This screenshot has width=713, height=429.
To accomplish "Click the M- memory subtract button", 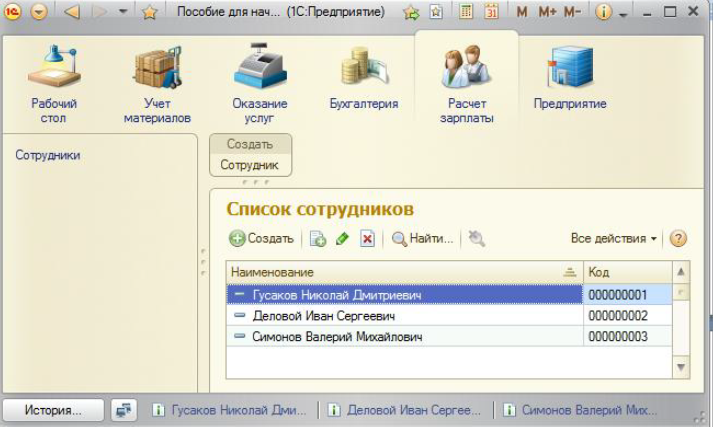I will [x=572, y=12].
